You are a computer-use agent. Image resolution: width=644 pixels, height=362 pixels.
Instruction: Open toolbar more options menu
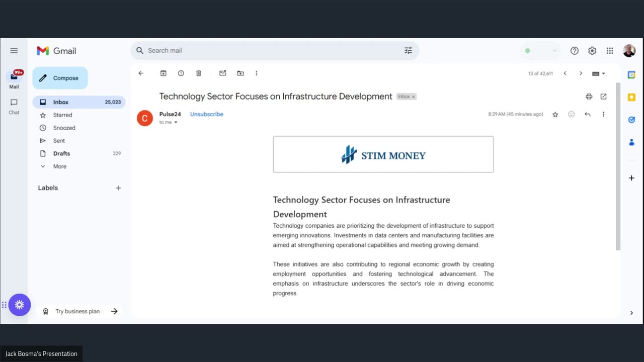click(256, 73)
